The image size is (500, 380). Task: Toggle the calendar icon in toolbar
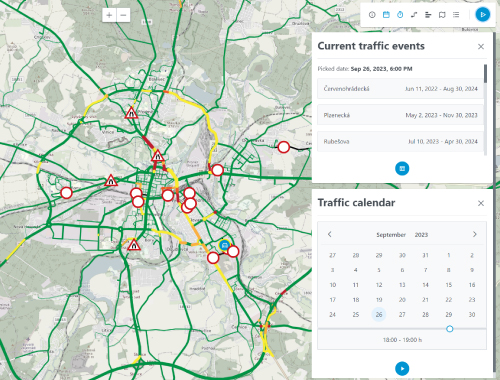pos(386,15)
